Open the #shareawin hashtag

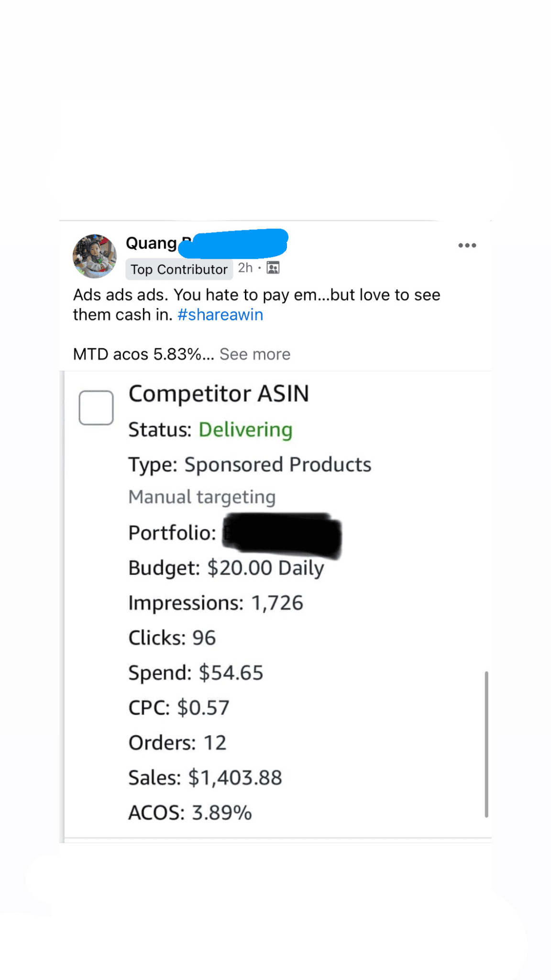pos(220,315)
